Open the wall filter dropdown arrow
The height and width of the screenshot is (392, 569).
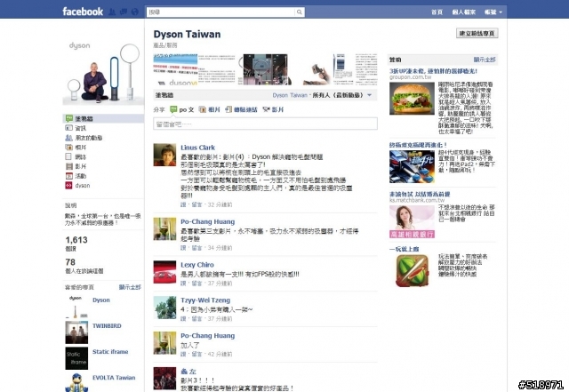point(370,95)
